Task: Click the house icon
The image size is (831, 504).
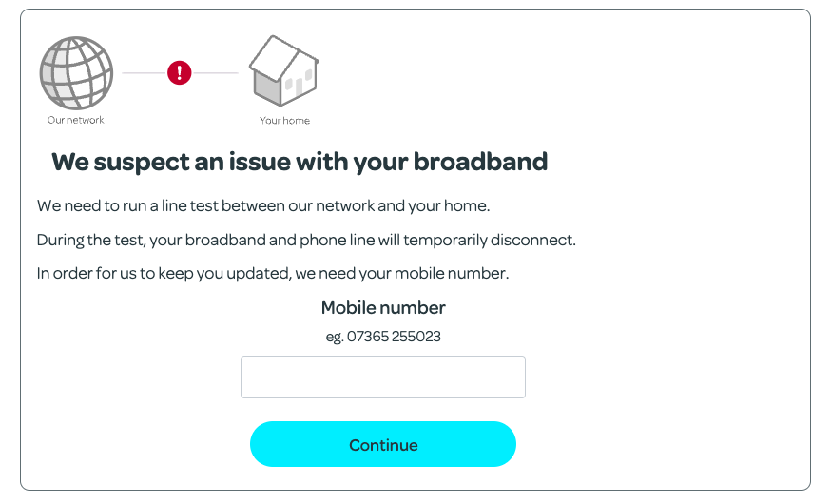Action: [283, 72]
